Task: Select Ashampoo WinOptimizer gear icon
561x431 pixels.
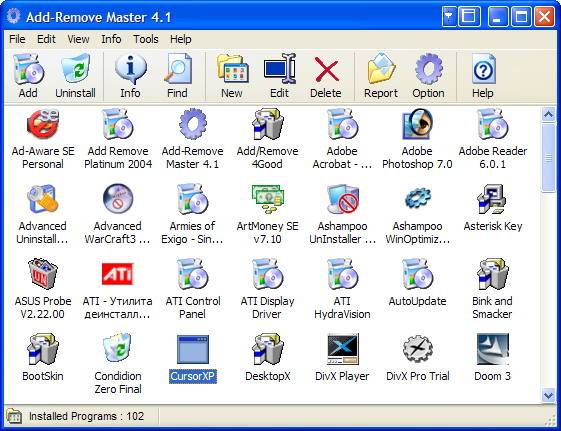Action: (418, 198)
